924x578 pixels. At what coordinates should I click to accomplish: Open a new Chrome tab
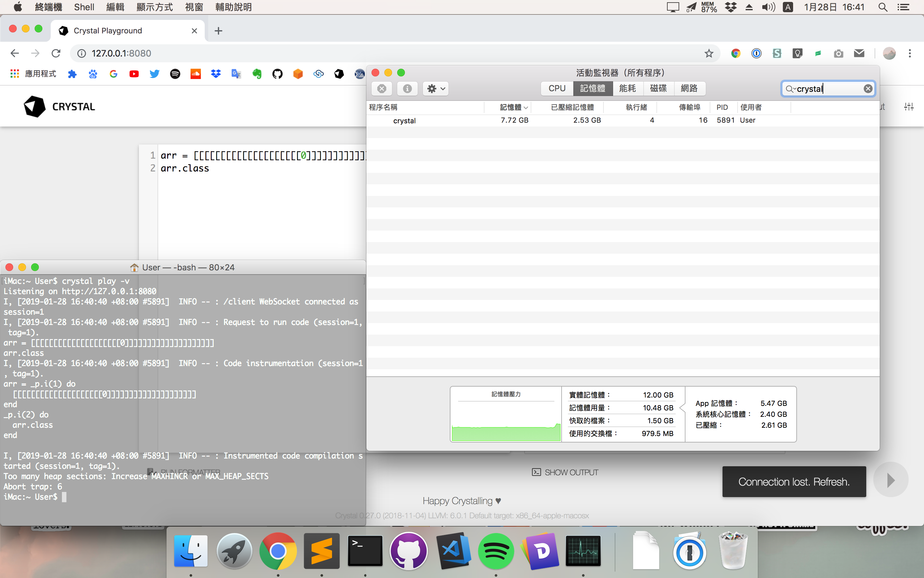pos(218,31)
